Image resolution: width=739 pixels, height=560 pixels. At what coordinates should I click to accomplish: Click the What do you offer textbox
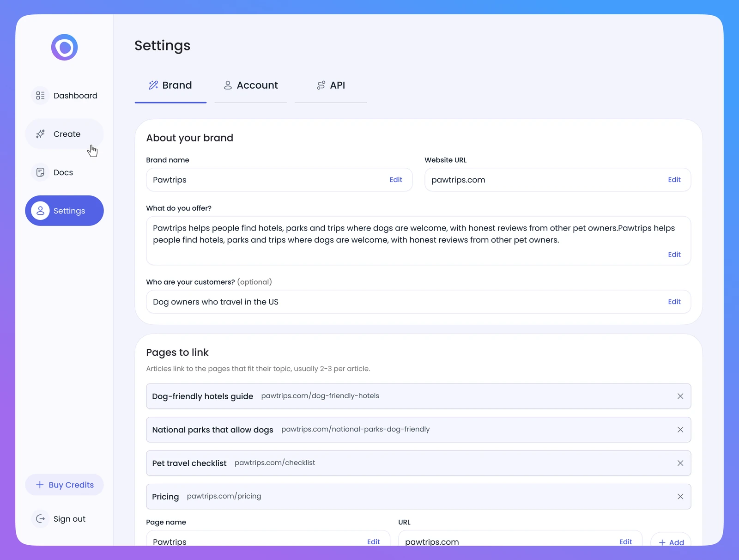[418, 241]
